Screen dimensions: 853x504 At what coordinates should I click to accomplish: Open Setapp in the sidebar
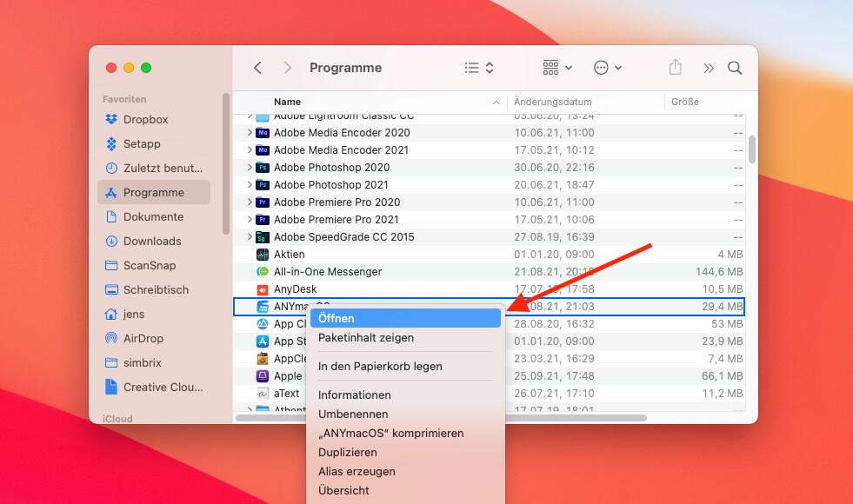coord(154,144)
